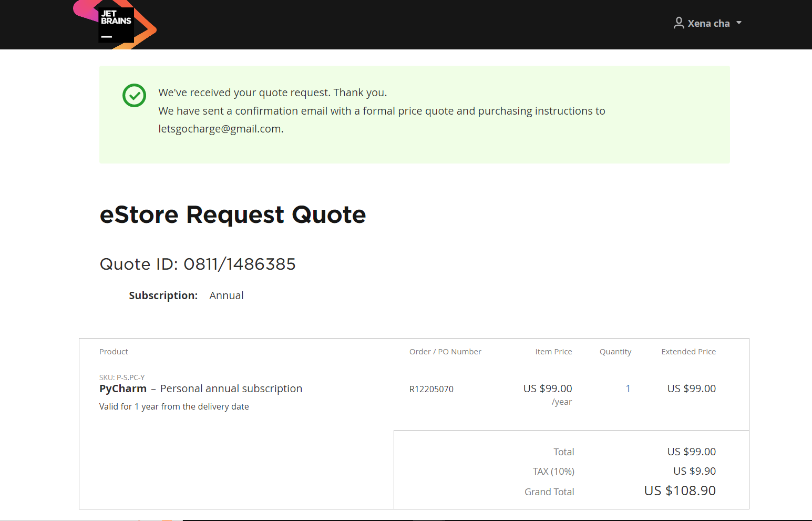The image size is (812, 521).
Task: Click the extended price US $99.00 in product row
Action: [x=692, y=389]
